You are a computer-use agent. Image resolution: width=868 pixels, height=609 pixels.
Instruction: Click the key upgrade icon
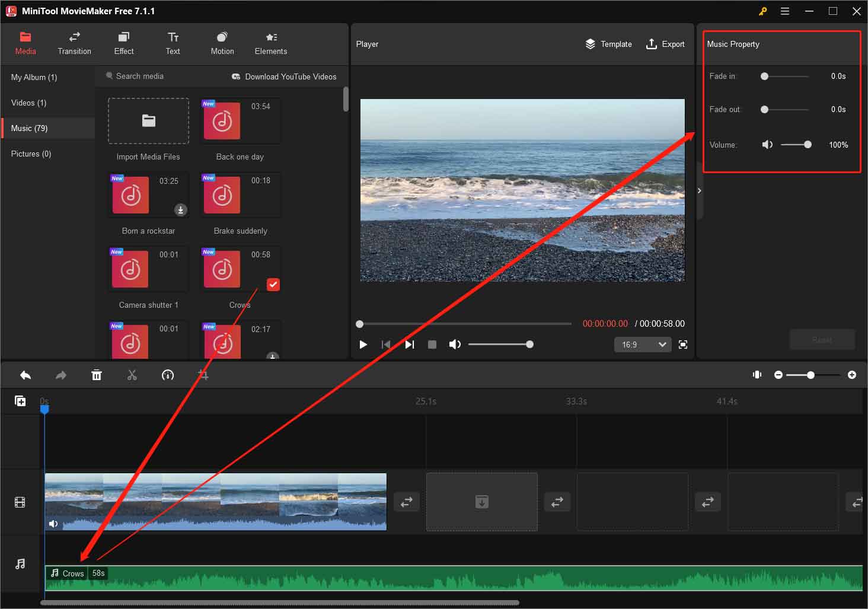click(763, 11)
